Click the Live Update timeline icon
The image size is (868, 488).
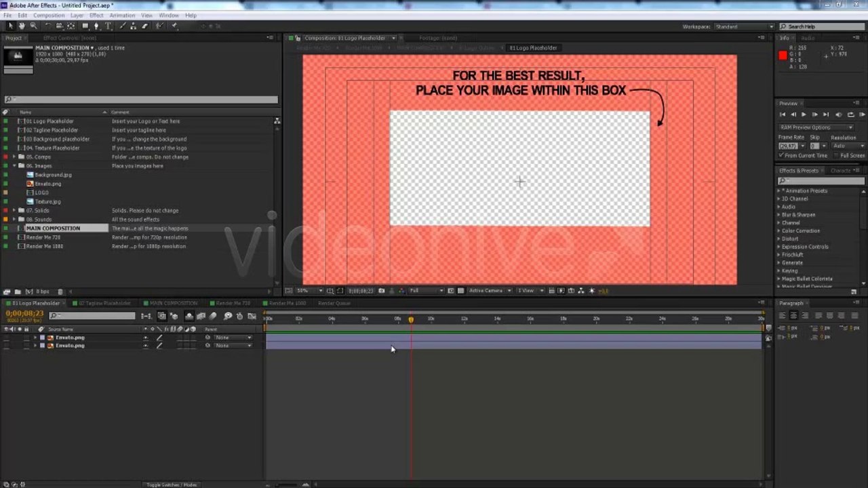tap(162, 316)
